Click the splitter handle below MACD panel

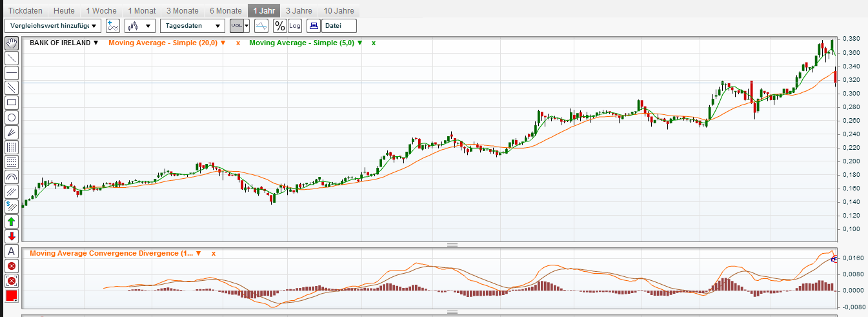click(x=452, y=312)
